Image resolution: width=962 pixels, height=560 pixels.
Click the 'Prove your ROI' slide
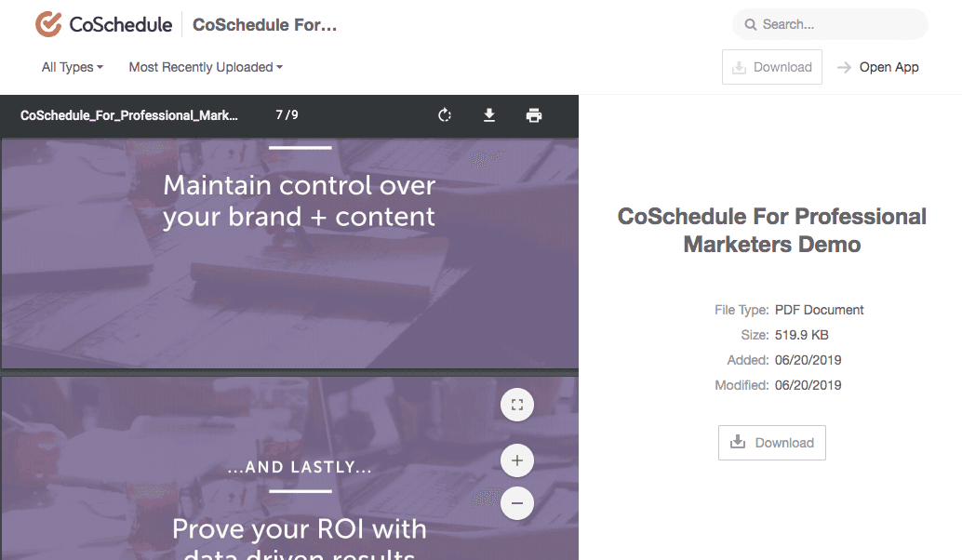[289, 469]
